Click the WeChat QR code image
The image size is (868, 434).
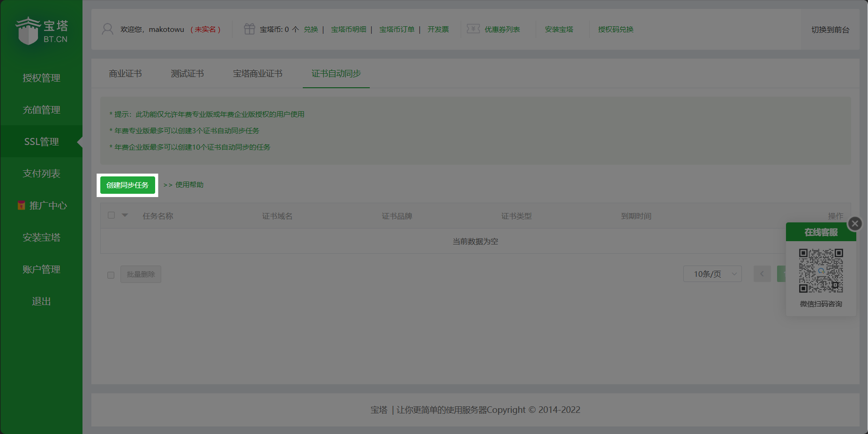tap(821, 271)
